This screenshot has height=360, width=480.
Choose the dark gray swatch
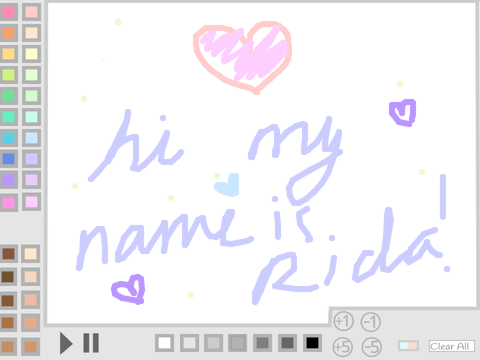click(x=263, y=343)
